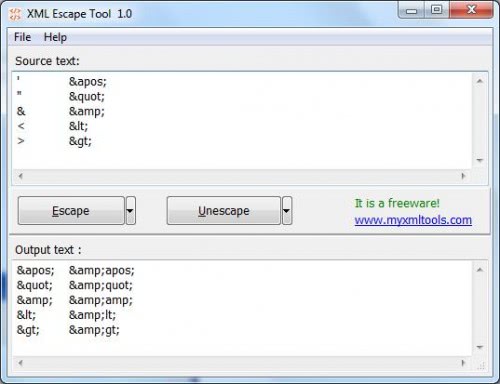Screen dimensions: 500x384
Task: Click the XML Escape Tool title bar icon
Action: [x=15, y=14]
